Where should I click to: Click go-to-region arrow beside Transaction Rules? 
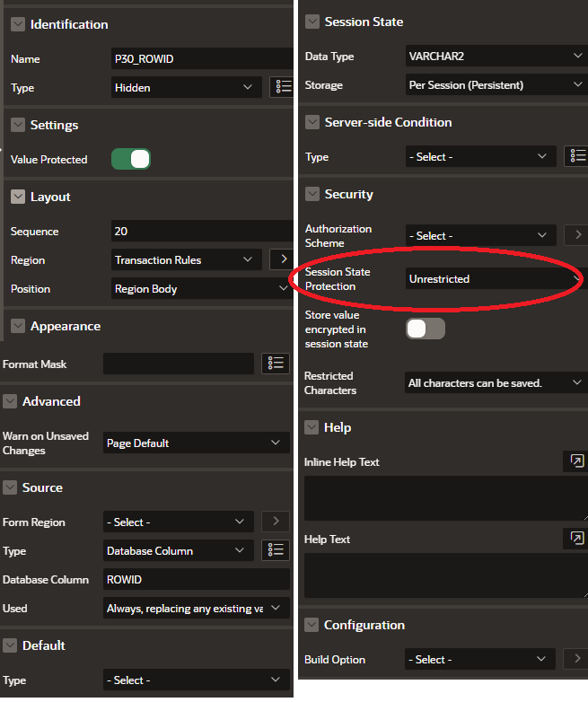click(x=281, y=259)
